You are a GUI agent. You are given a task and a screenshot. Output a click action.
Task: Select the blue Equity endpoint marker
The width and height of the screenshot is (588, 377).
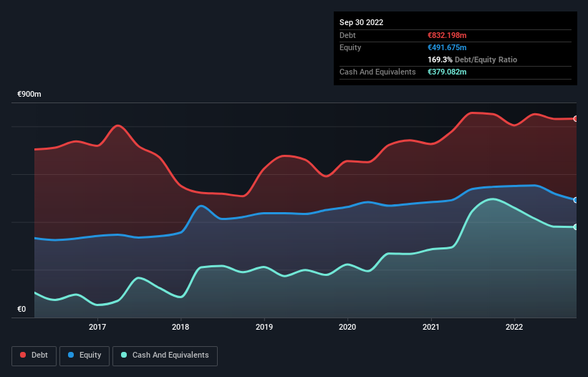(x=576, y=200)
